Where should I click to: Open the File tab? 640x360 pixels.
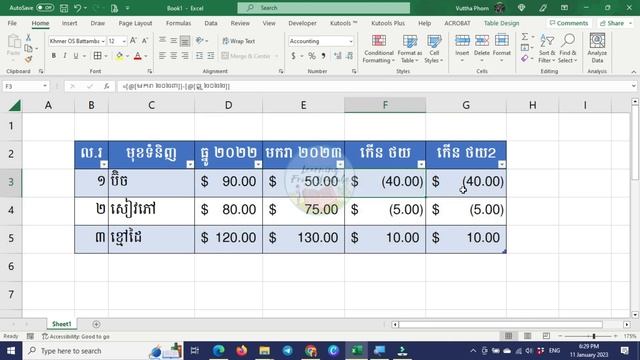(x=12, y=23)
